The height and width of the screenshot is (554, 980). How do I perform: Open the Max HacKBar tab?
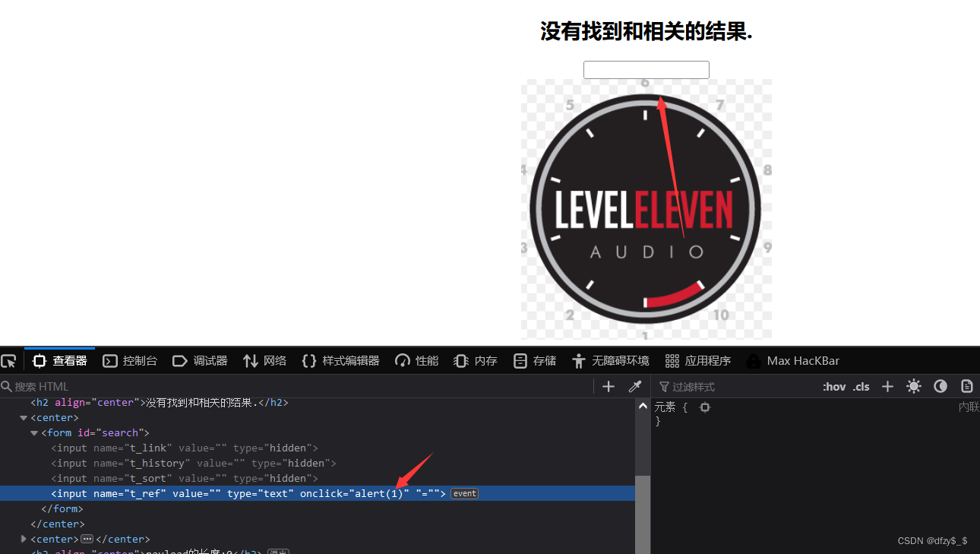[x=793, y=361]
